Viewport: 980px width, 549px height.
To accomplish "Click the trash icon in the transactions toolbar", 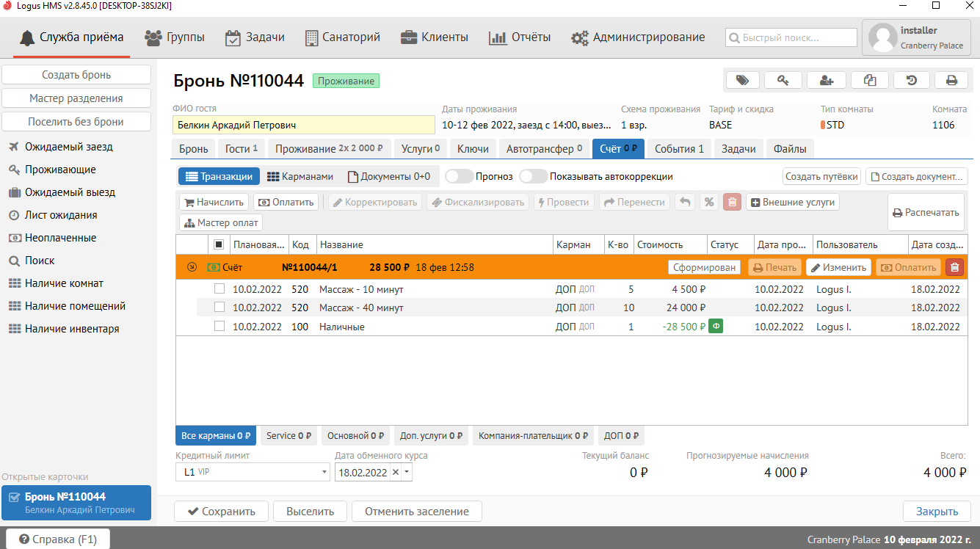I will click(732, 202).
